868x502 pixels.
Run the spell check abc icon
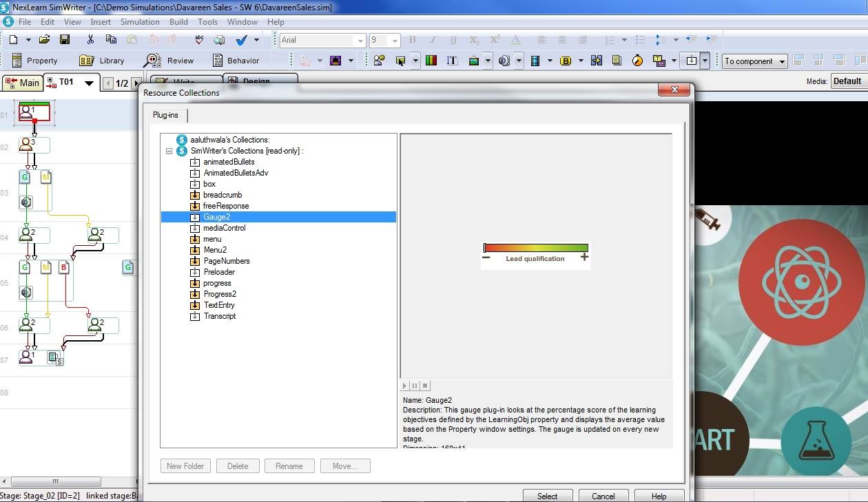[200, 40]
